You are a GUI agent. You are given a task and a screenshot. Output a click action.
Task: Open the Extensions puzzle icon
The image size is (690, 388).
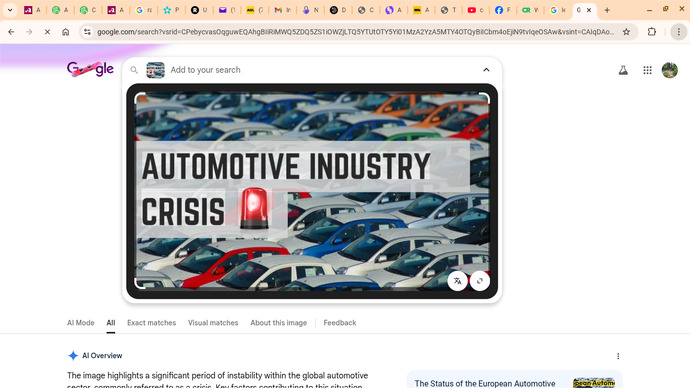tap(652, 32)
